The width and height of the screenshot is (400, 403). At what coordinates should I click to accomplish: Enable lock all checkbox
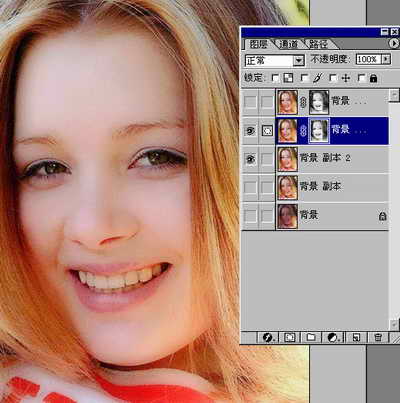[361, 78]
